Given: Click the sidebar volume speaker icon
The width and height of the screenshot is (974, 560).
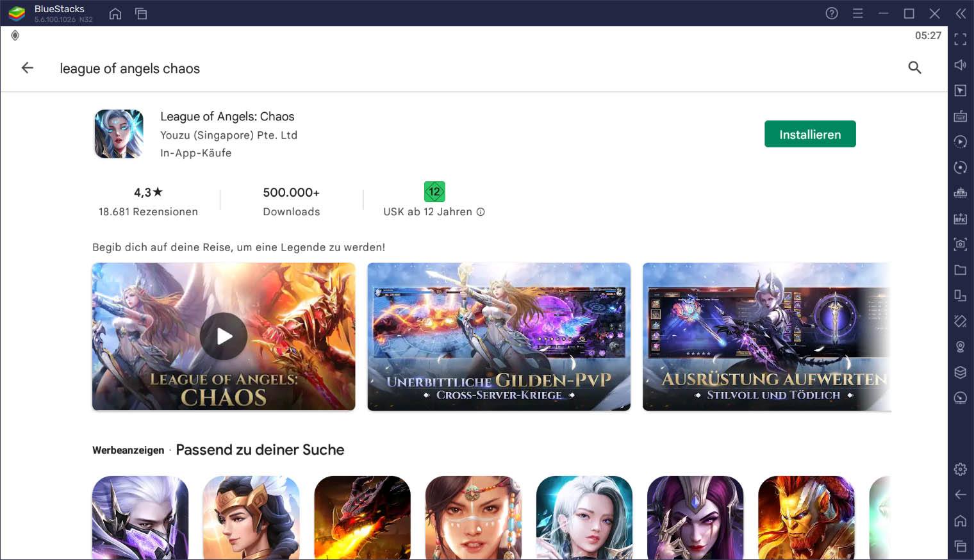Looking at the screenshot, I should coord(960,65).
